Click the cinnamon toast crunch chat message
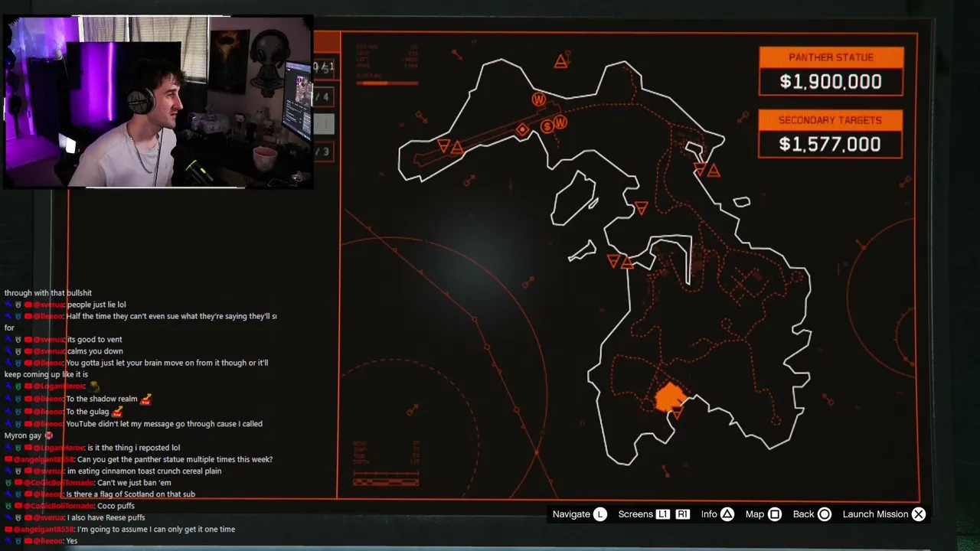 tap(144, 471)
